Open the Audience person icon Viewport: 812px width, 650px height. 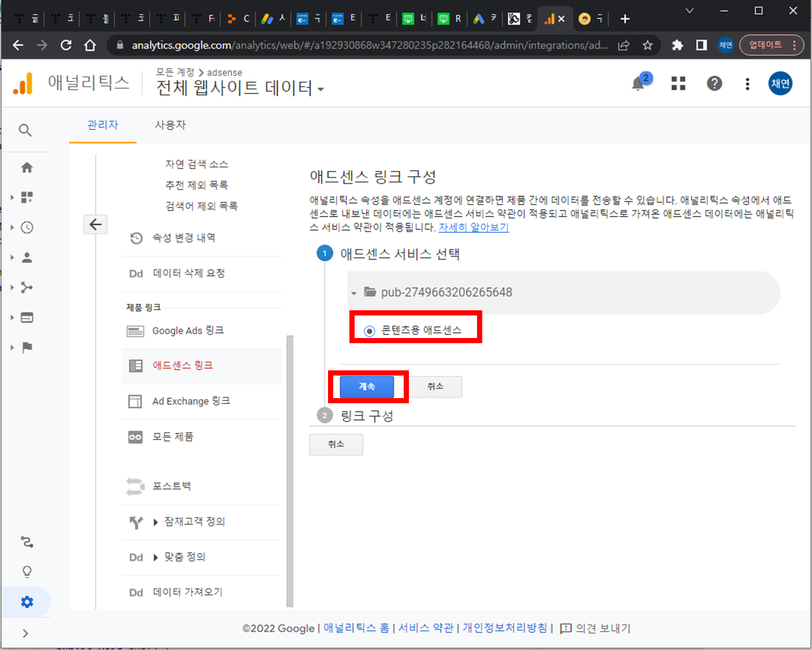(x=27, y=258)
